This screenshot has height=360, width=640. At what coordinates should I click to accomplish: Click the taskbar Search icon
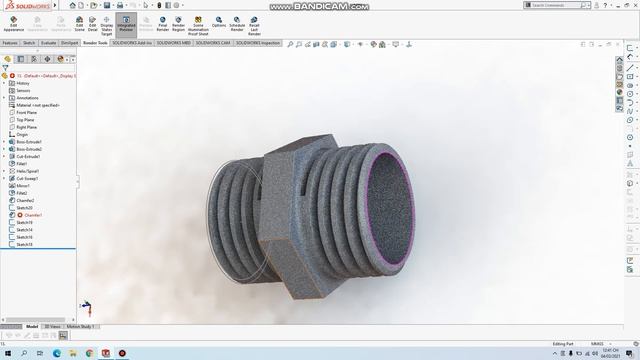24,353
